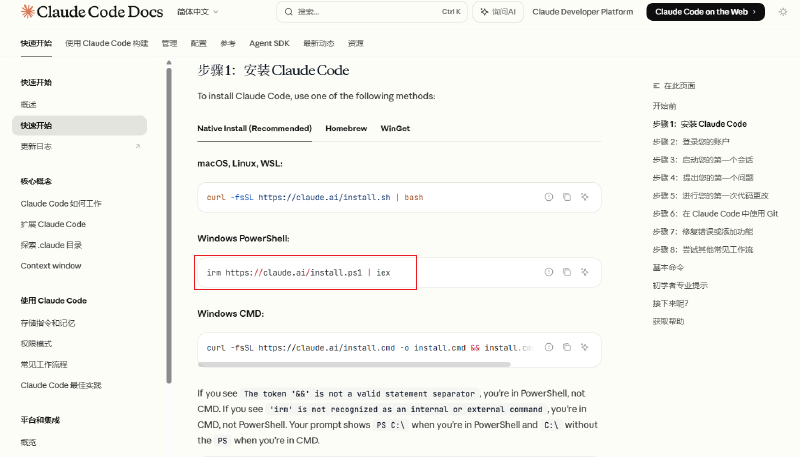
Task: Switch to the Homebrew install tab
Action: pos(346,129)
